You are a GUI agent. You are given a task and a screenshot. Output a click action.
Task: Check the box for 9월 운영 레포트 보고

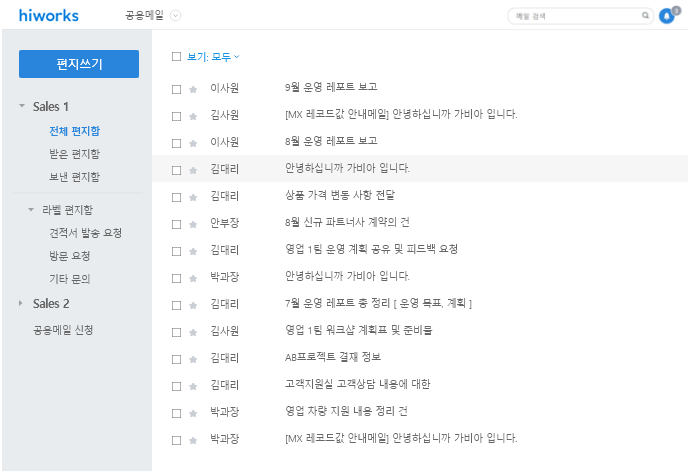coord(176,88)
